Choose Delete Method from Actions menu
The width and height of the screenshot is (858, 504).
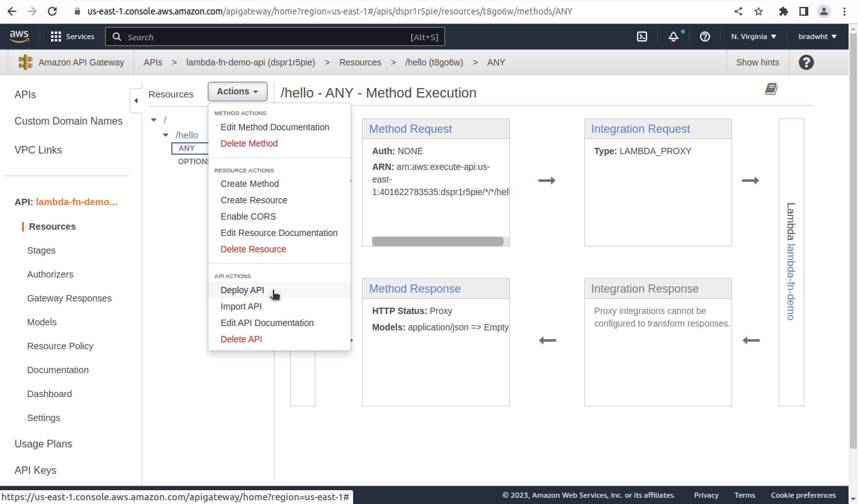pos(249,143)
